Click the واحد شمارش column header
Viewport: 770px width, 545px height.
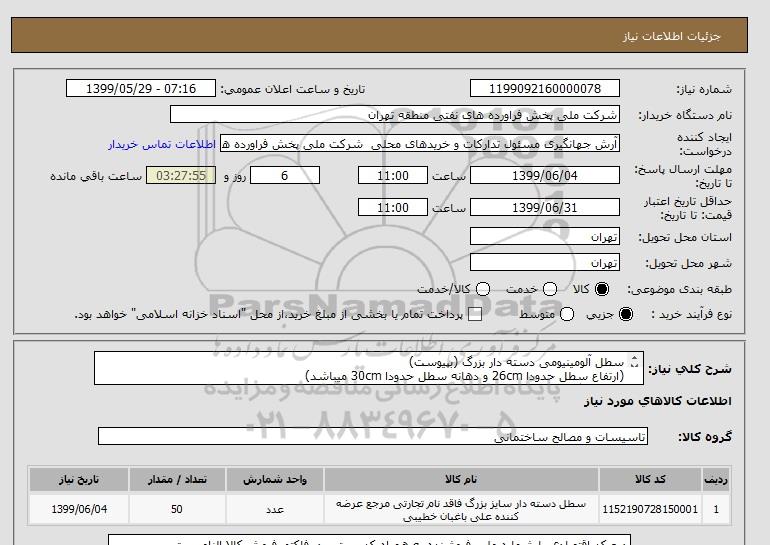(x=275, y=479)
